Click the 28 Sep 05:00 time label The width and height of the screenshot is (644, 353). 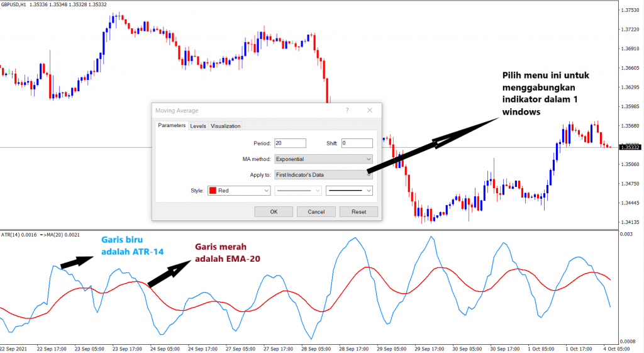pyautogui.click(x=316, y=349)
